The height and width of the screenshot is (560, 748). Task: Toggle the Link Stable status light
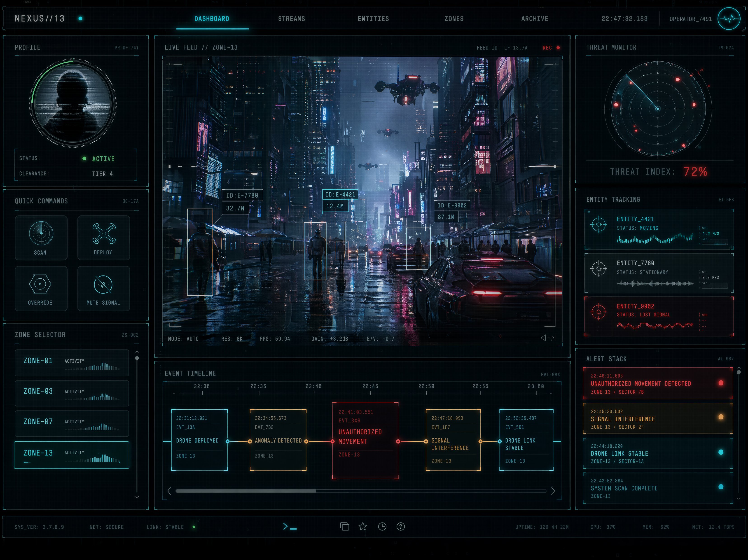click(194, 527)
